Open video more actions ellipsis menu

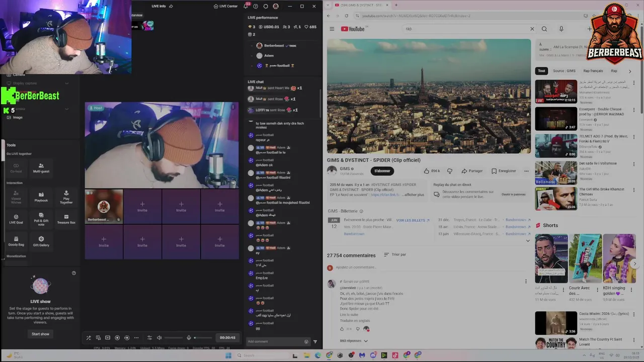coord(526,171)
